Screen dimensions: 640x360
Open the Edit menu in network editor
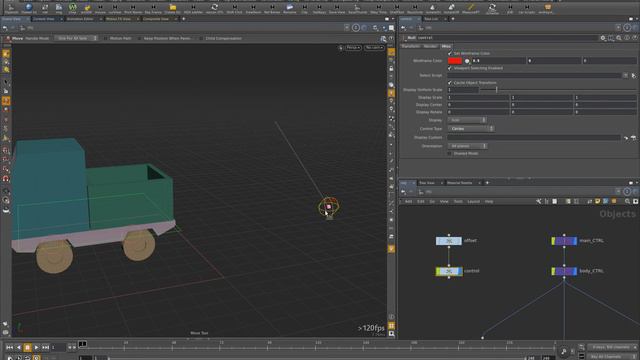(x=420, y=202)
